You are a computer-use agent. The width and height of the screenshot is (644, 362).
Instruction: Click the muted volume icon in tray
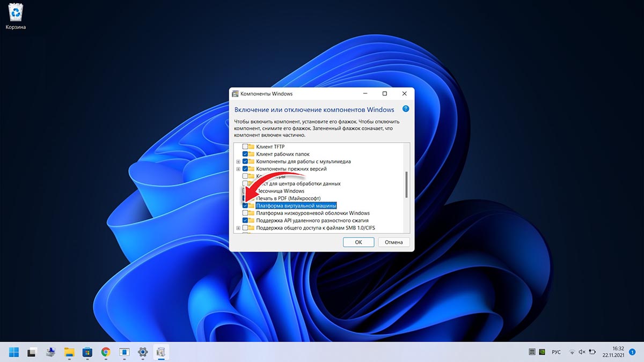click(582, 352)
